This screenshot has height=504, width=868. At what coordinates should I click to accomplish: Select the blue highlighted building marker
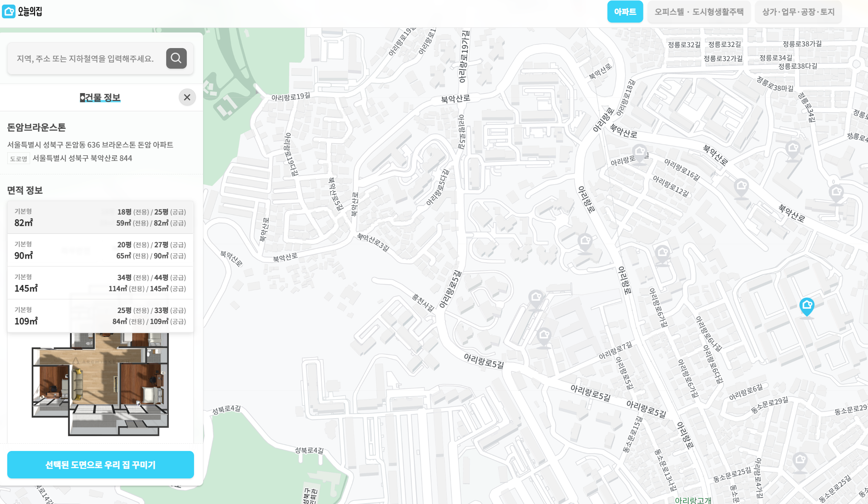(x=807, y=307)
